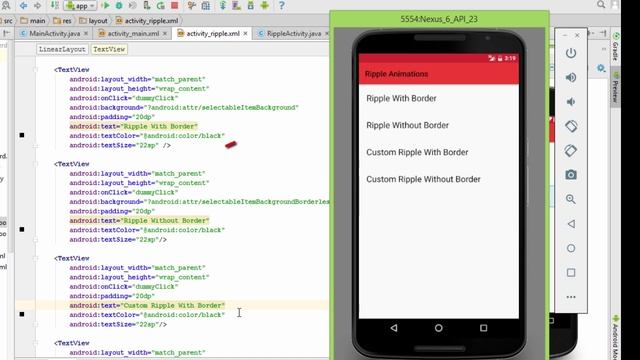Viewport: 640px width, 360px height.
Task: Click black color swatch beside first textColor
Action: [22, 135]
